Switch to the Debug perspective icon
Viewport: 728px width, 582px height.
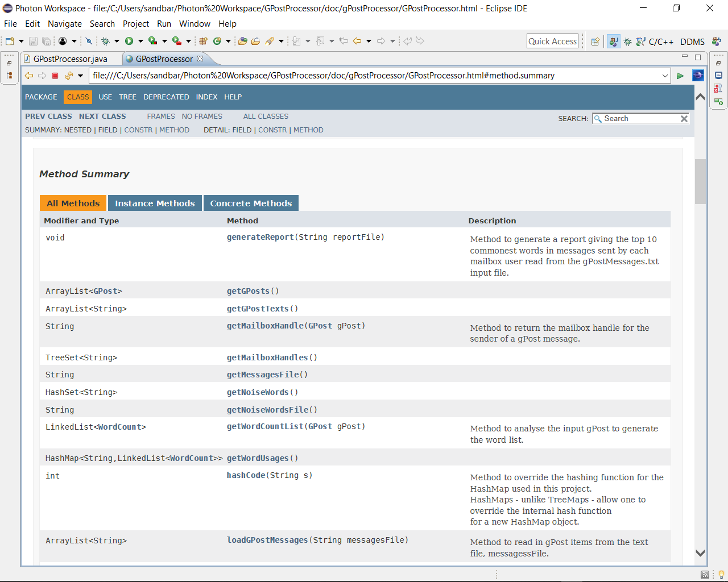pos(627,41)
